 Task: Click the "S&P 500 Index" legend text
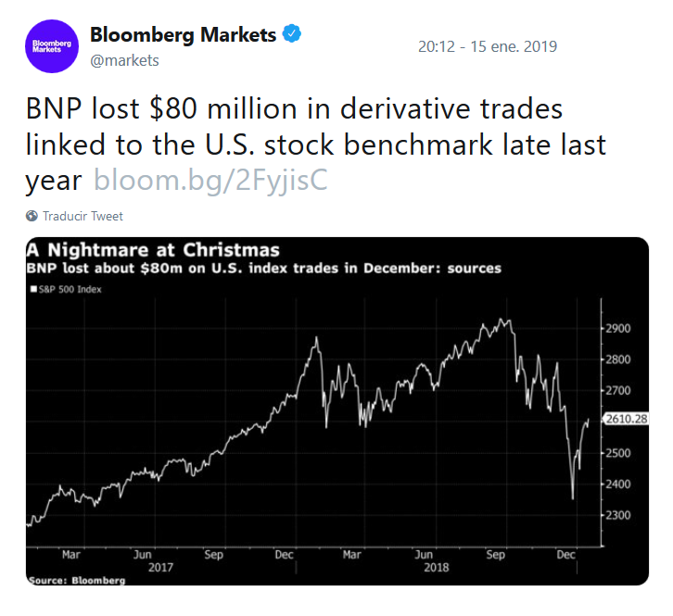click(x=70, y=289)
